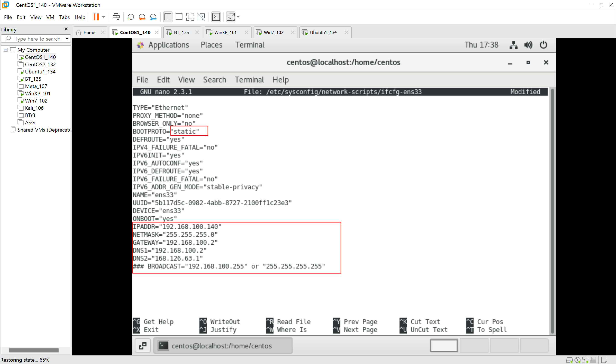Image resolution: width=616 pixels, height=364 pixels.
Task: Open the terminal Search menu
Action: pos(214,80)
